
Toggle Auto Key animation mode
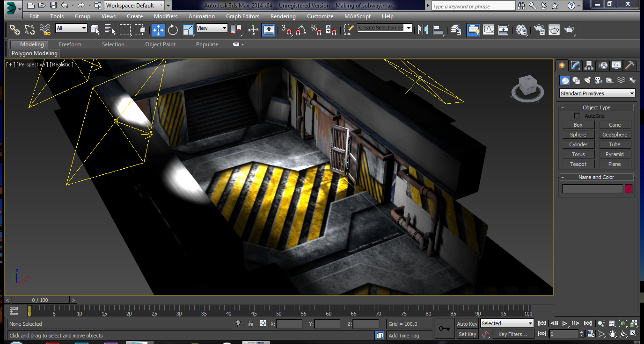point(467,324)
